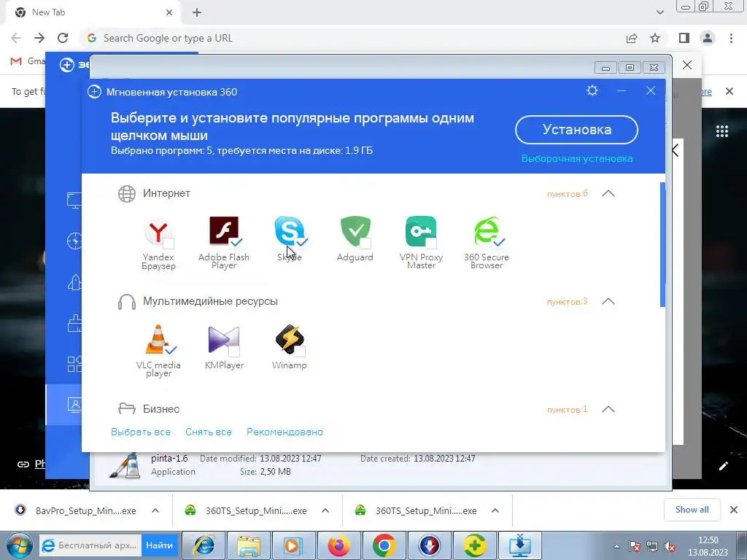Open Windows Start menu orb

point(19,545)
